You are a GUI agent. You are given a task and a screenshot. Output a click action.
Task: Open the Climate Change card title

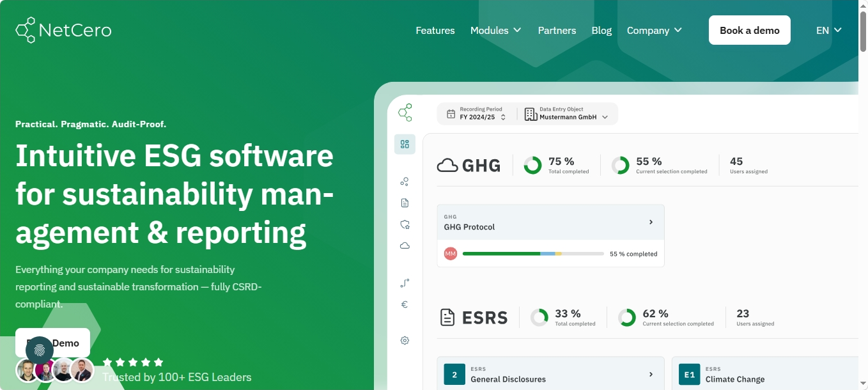735,379
